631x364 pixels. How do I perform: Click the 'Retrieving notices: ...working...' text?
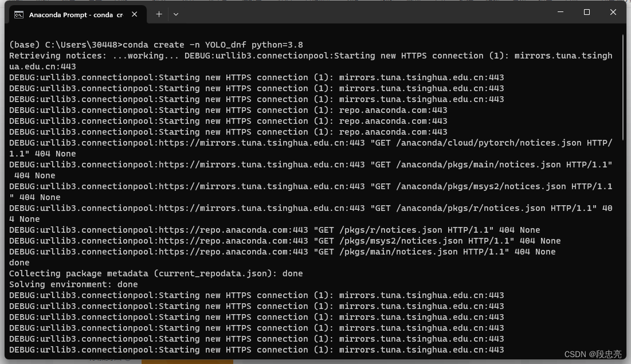pos(94,56)
